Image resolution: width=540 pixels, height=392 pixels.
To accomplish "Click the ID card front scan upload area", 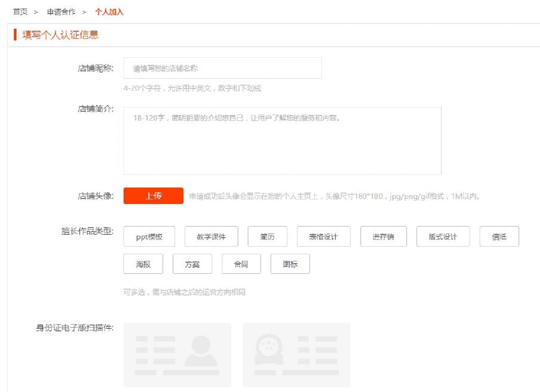I will click(177, 354).
